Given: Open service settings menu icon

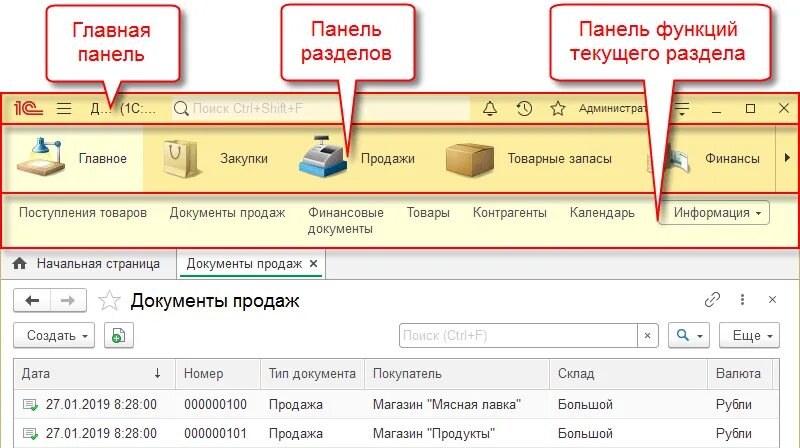Looking at the screenshot, I should click(x=682, y=108).
